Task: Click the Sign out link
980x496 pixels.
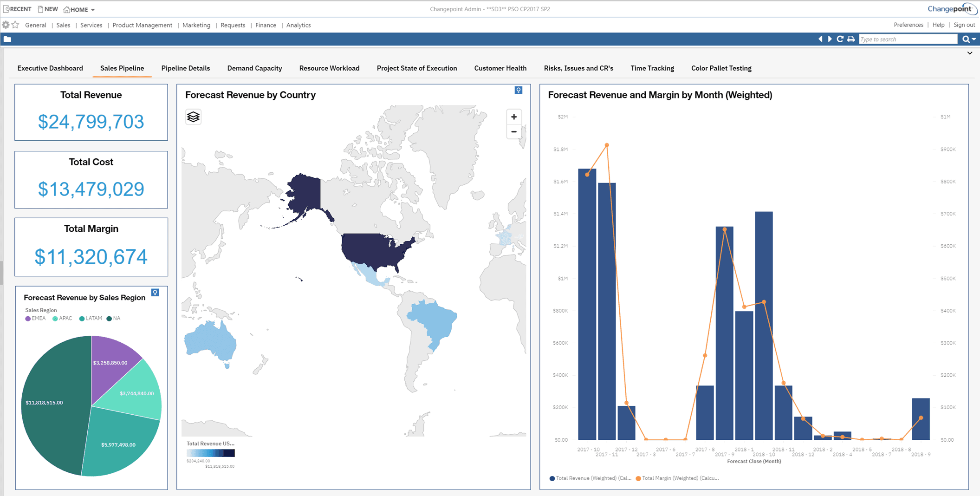Action: pos(964,25)
